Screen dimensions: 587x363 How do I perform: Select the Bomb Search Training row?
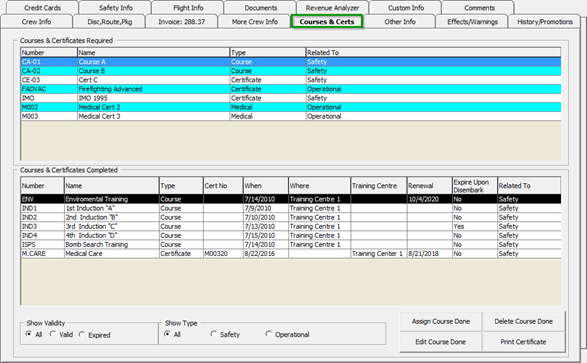[x=291, y=244]
